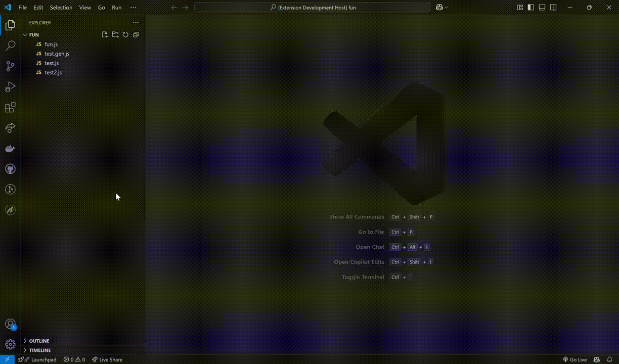Open the GitLens view below the GitHub icon
The height and width of the screenshot is (364, 619).
(x=10, y=190)
